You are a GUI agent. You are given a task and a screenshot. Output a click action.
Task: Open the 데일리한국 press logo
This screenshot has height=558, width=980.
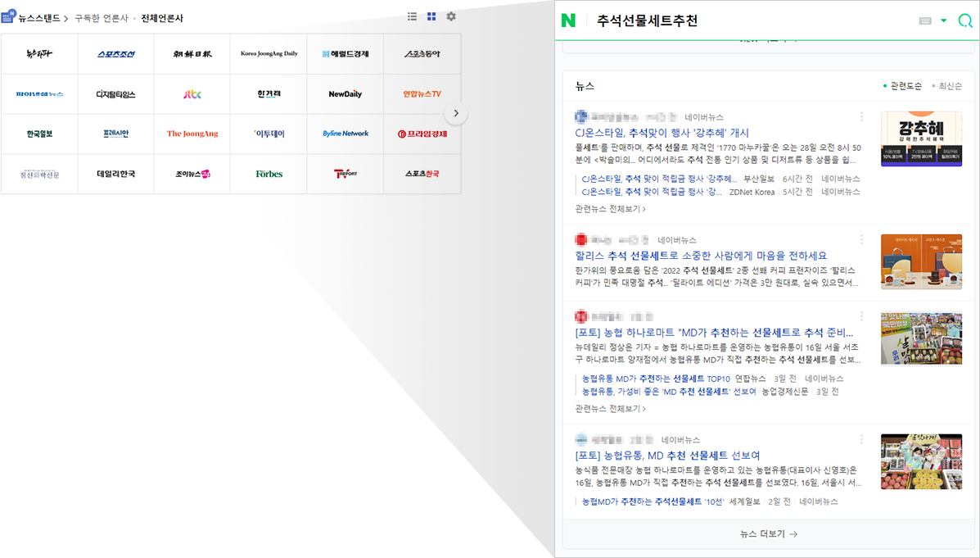coord(116,174)
